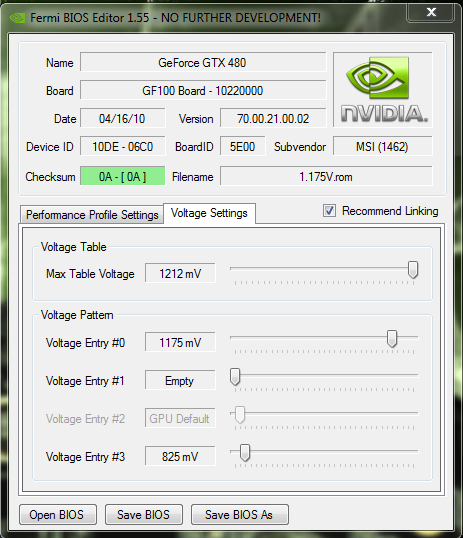
Task: Click the Voltage Entry #0 1175 mV field
Action: coord(180,342)
